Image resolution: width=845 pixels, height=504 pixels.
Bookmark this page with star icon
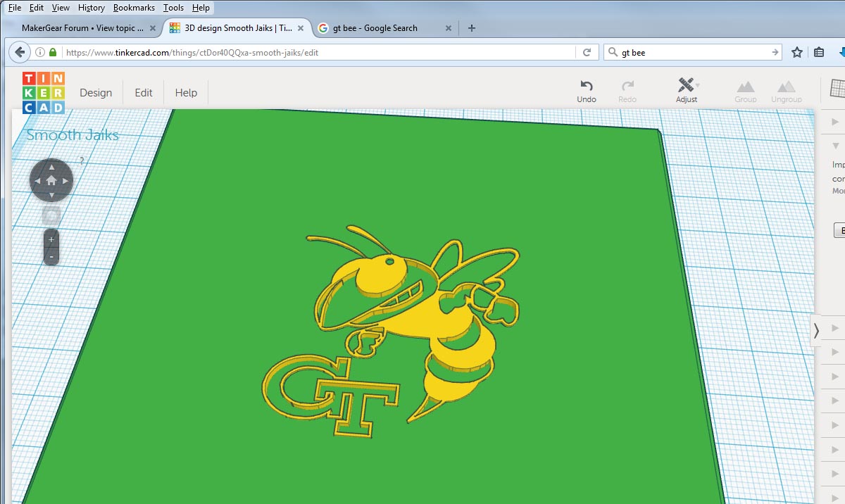(797, 52)
